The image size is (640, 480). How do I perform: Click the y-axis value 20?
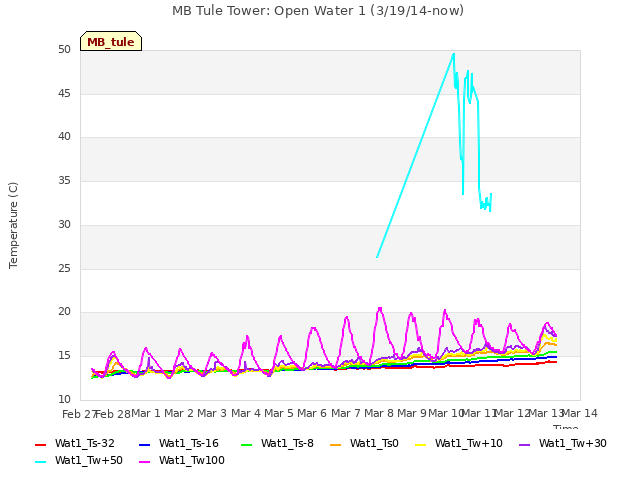tap(64, 312)
